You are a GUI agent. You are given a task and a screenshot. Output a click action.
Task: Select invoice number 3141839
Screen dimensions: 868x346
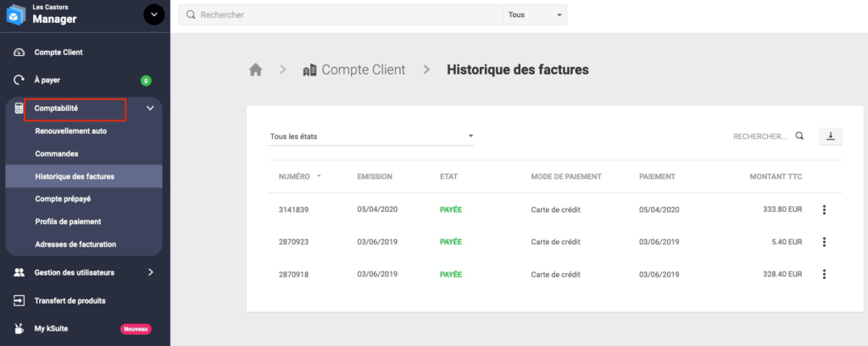[x=293, y=209]
